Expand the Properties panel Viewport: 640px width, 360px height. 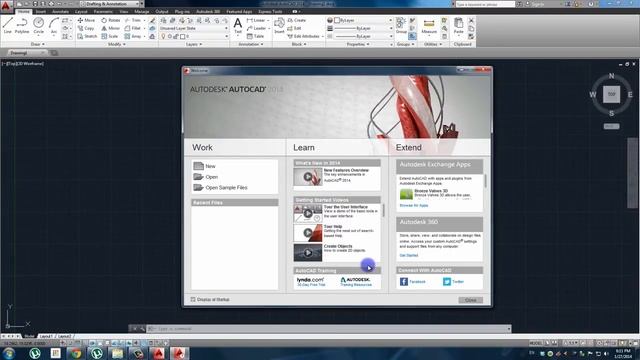coord(358,44)
